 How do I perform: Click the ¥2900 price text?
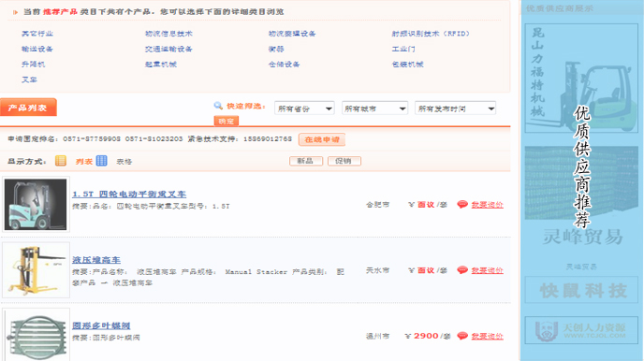click(422, 336)
